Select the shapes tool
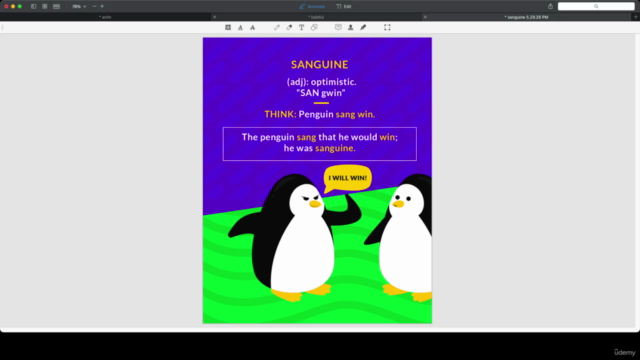Viewport: 640px width, 360px height. [x=314, y=27]
